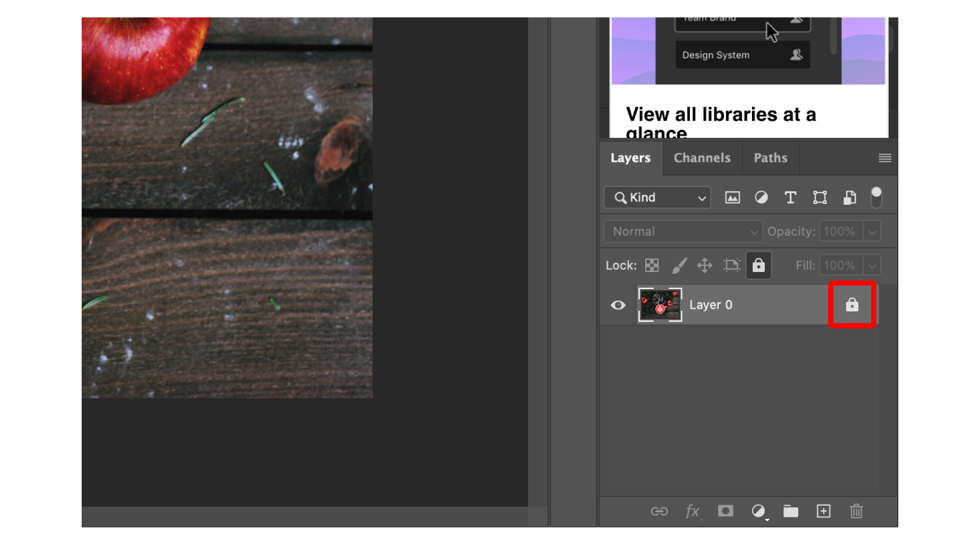Open the Kind filter dropdown
980x544 pixels.
click(656, 197)
